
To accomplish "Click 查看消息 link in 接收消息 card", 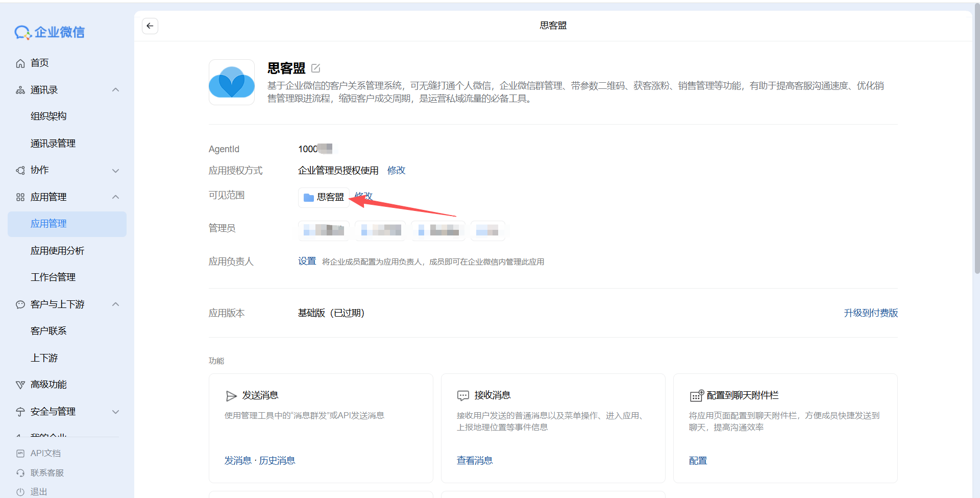I will [475, 461].
